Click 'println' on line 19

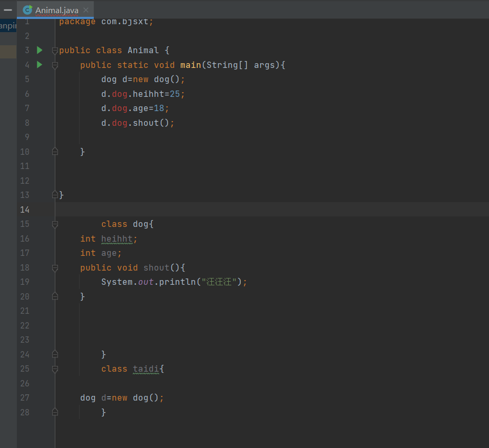coord(178,282)
